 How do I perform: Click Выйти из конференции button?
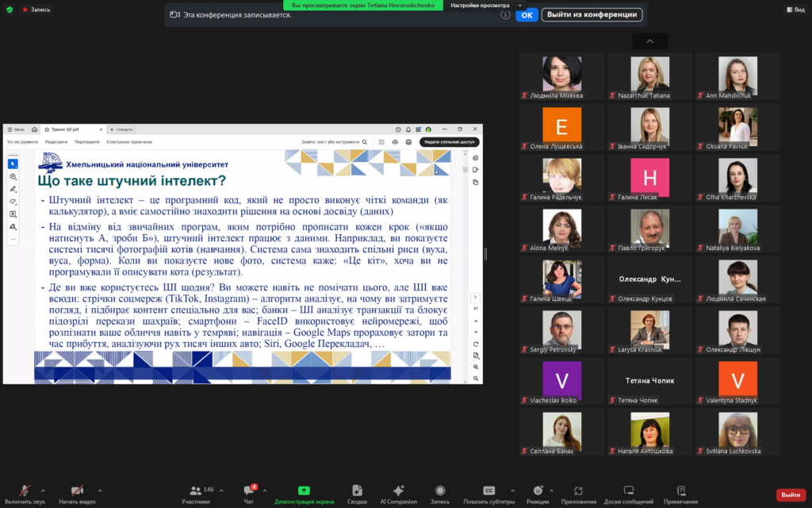[x=592, y=14]
